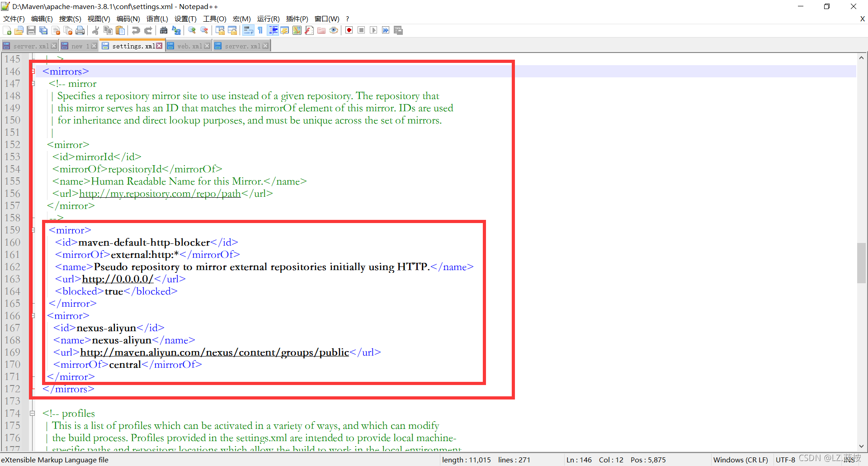Click the UTF-8 encoding status field

(x=785, y=460)
